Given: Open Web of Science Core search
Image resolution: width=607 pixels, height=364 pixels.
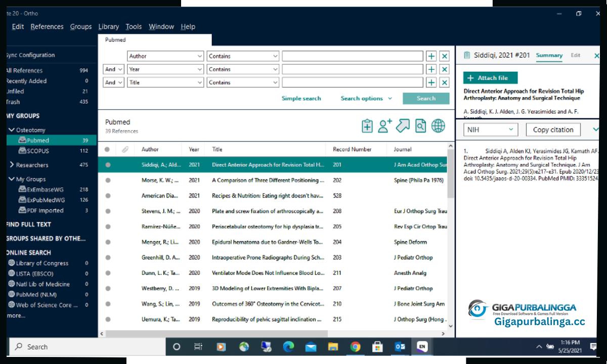Looking at the screenshot, I should (x=47, y=305).
